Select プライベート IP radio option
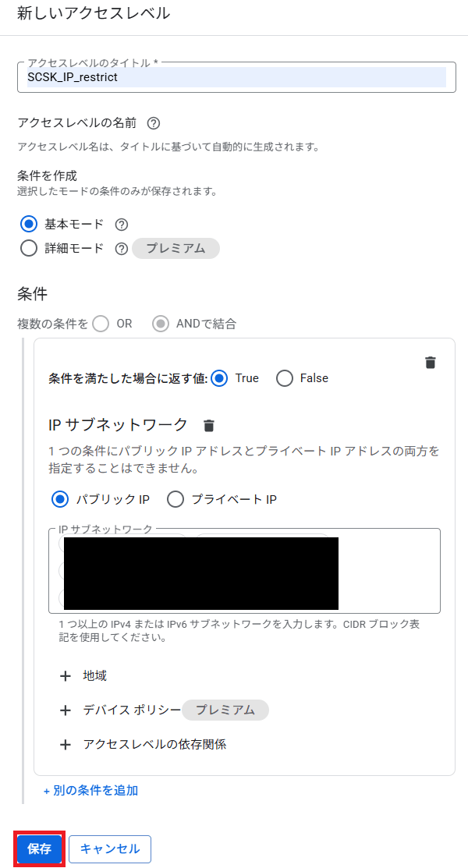 (x=175, y=499)
